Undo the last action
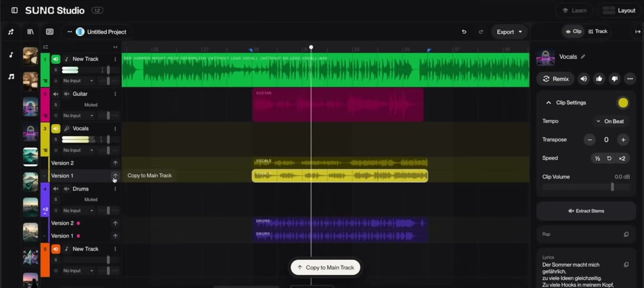Screen dimensions: 644x288 pos(464,32)
